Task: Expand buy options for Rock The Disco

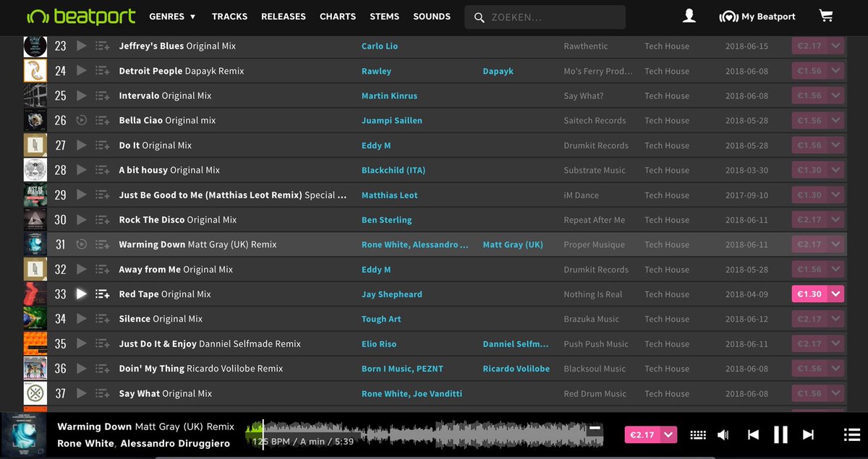Action: point(836,220)
